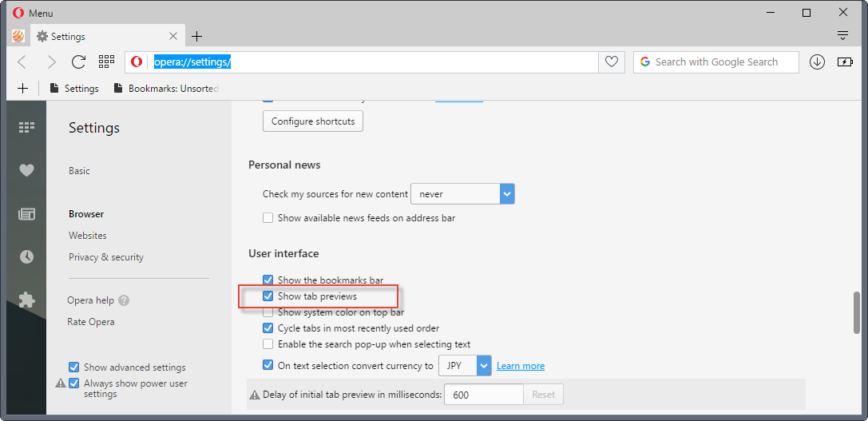Screen dimensions: 868x421
Task: Open Personal news in the sidebar
Action: tap(26, 214)
